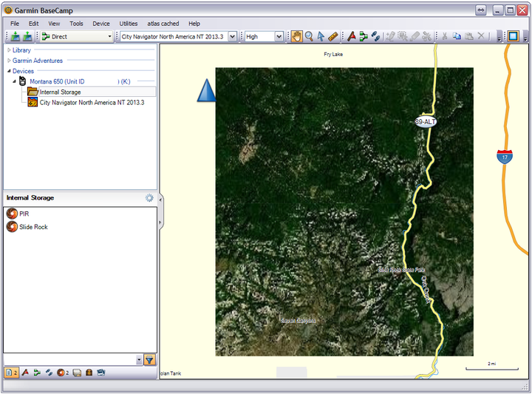
Task: Toggle the tracks footprints filter at bottom
Action: point(50,373)
